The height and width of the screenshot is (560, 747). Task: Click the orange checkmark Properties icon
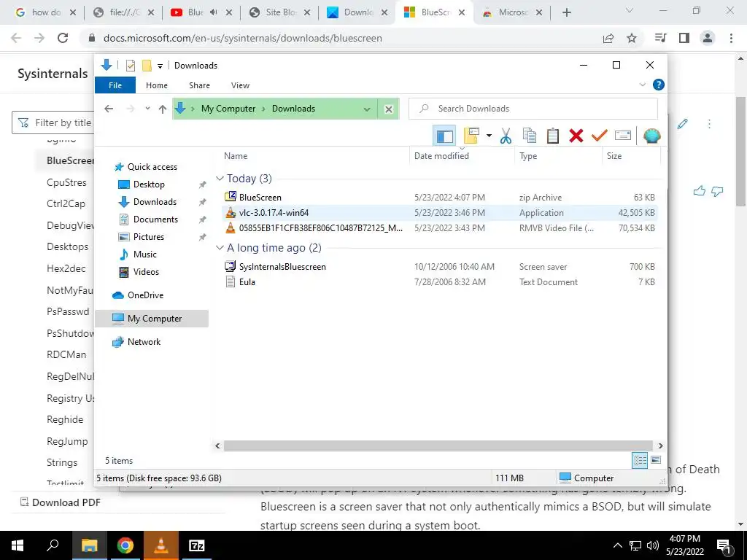[x=600, y=136]
